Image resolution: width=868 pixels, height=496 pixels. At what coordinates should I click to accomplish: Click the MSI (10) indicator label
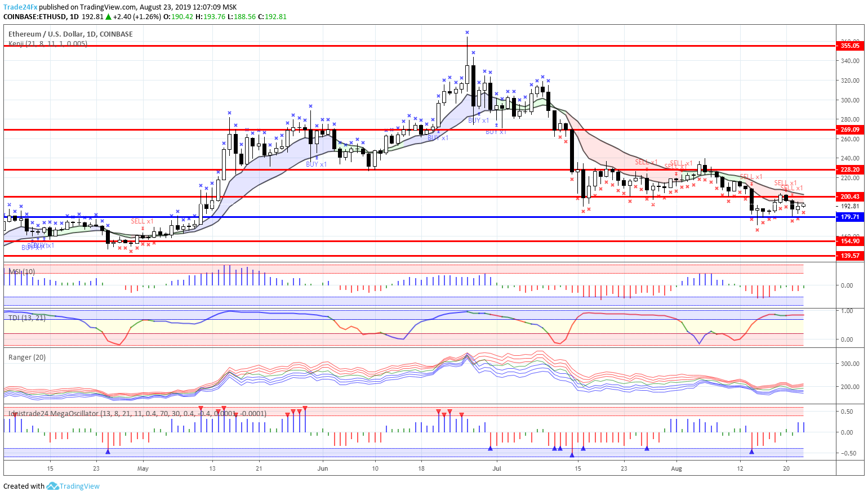[x=21, y=271]
